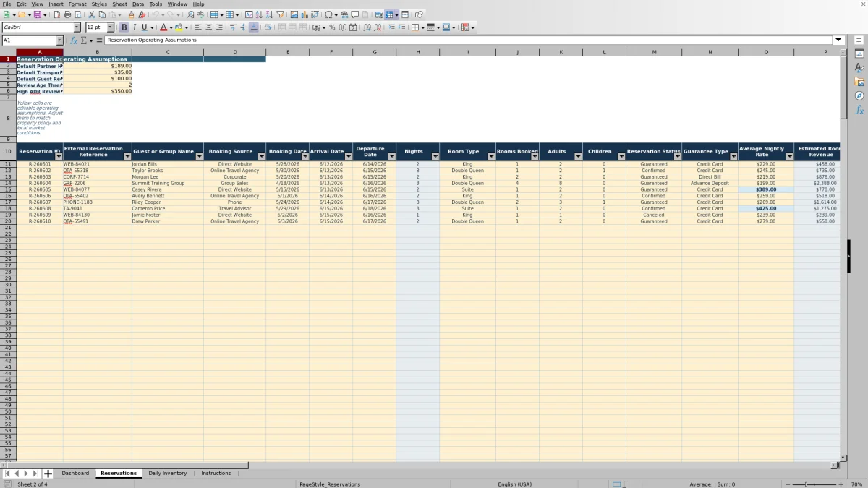
Task: Click the Insert Image icon
Action: (294, 14)
